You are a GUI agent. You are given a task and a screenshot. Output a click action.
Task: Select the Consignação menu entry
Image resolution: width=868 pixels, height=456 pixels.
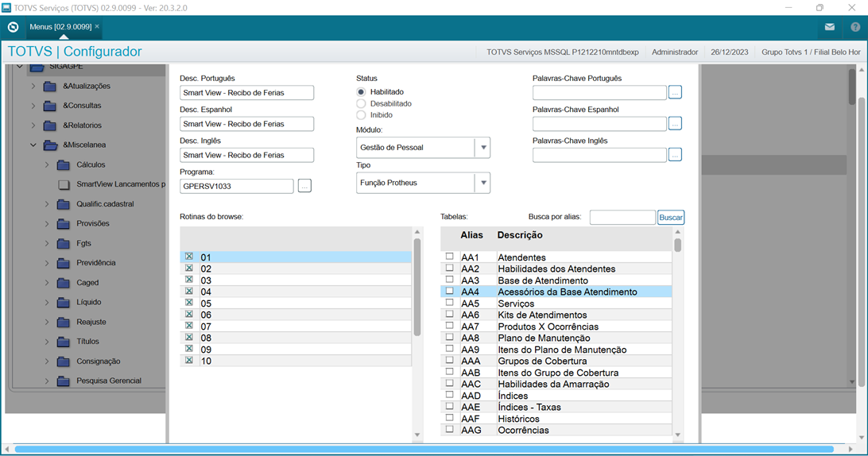(x=98, y=361)
